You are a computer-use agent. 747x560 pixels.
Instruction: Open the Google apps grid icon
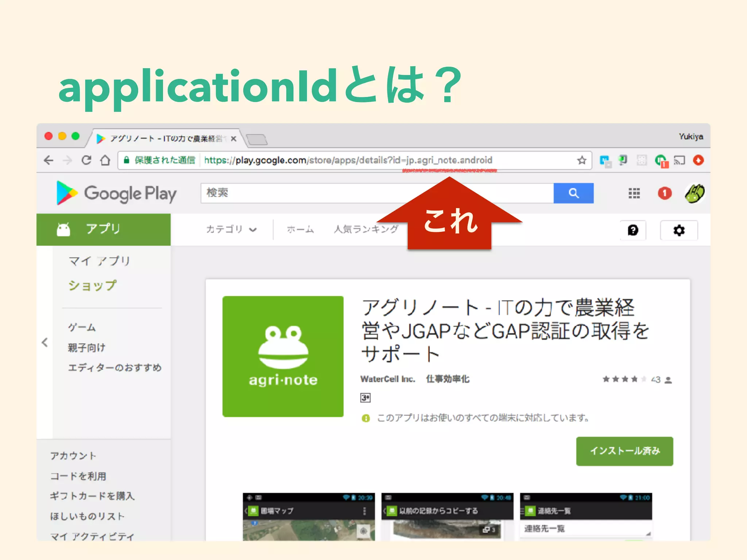tap(634, 193)
